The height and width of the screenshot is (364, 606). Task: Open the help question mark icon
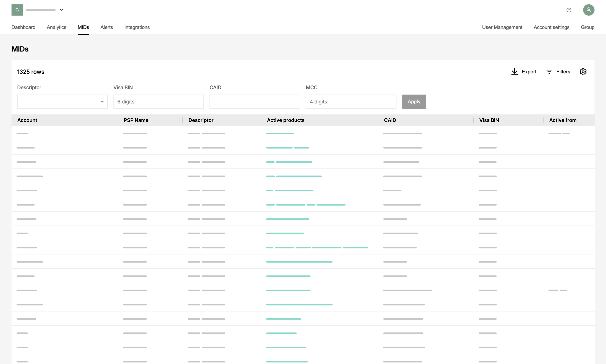point(569,10)
